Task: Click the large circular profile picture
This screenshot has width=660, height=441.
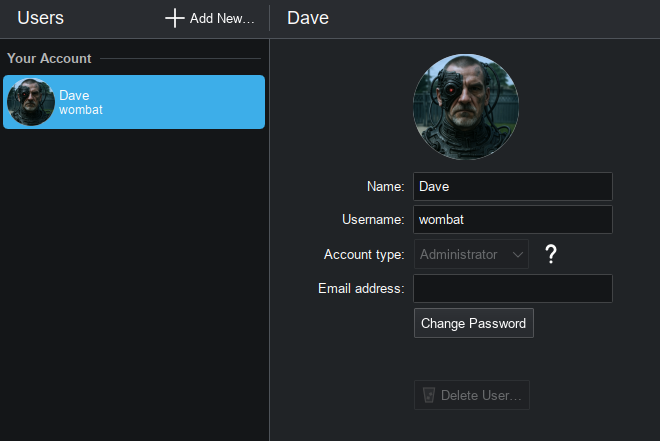Action: 466,107
